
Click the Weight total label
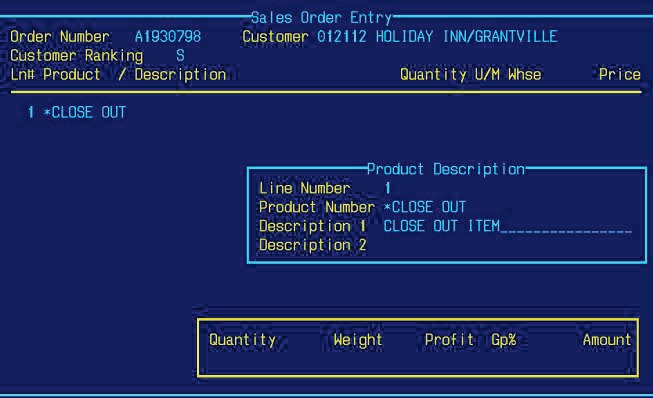358,340
